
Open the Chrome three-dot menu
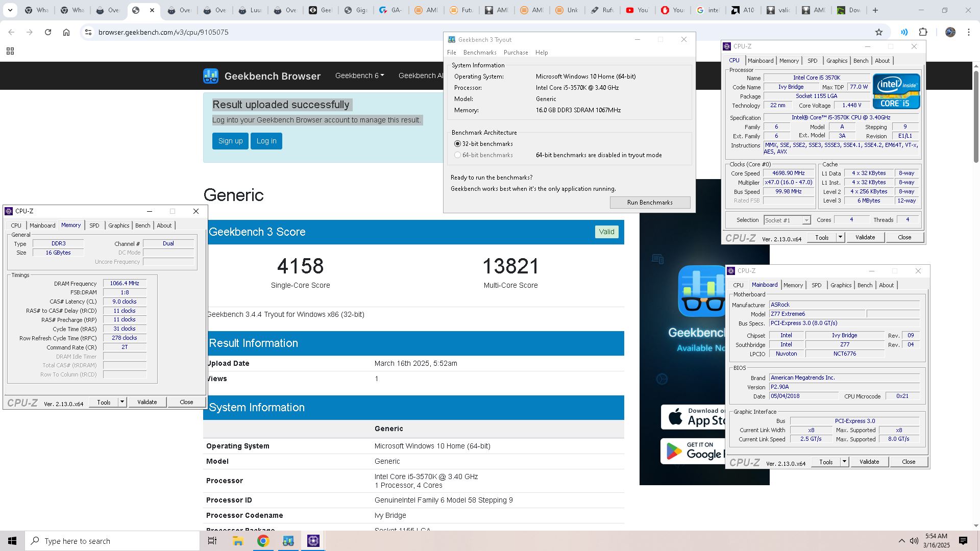[969, 32]
